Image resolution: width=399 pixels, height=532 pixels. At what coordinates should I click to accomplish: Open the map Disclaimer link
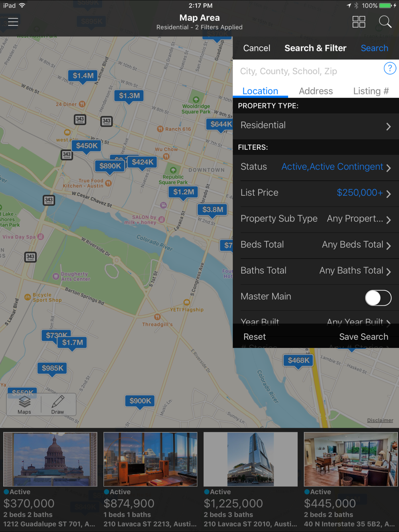click(380, 420)
